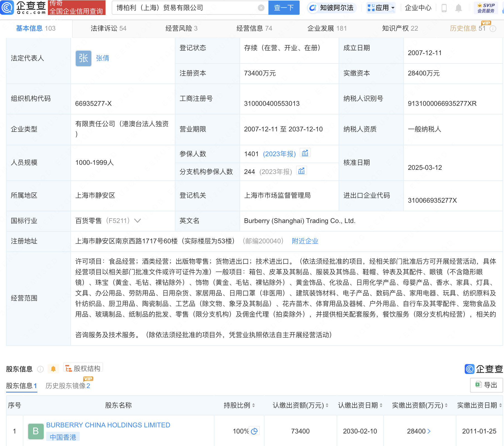Click the B avatar of Burberry China Holdings
Viewport: 504px width, 446px height.
coord(36,431)
